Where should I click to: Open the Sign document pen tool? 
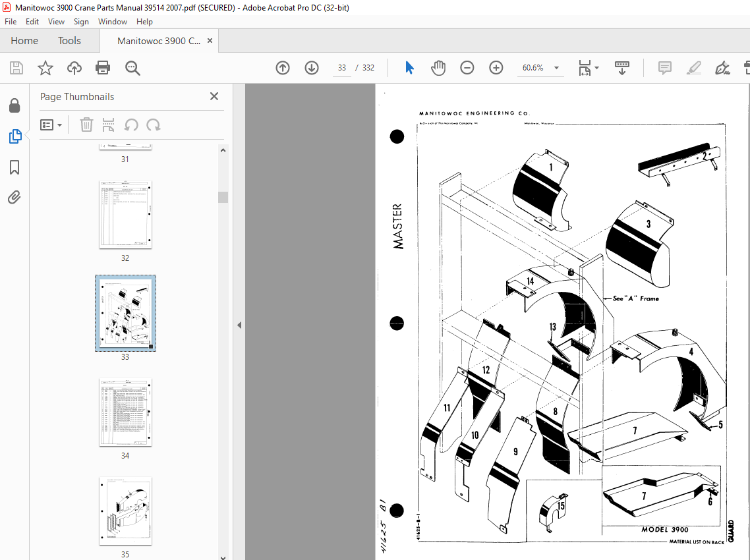(x=722, y=68)
